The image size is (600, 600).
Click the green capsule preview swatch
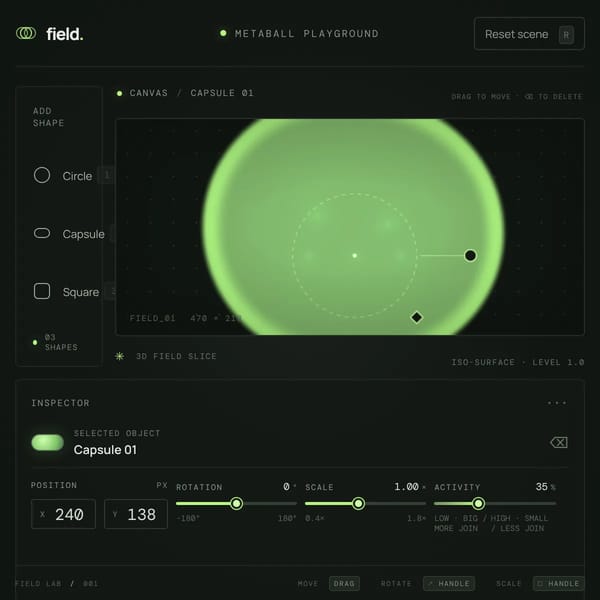pos(47,442)
